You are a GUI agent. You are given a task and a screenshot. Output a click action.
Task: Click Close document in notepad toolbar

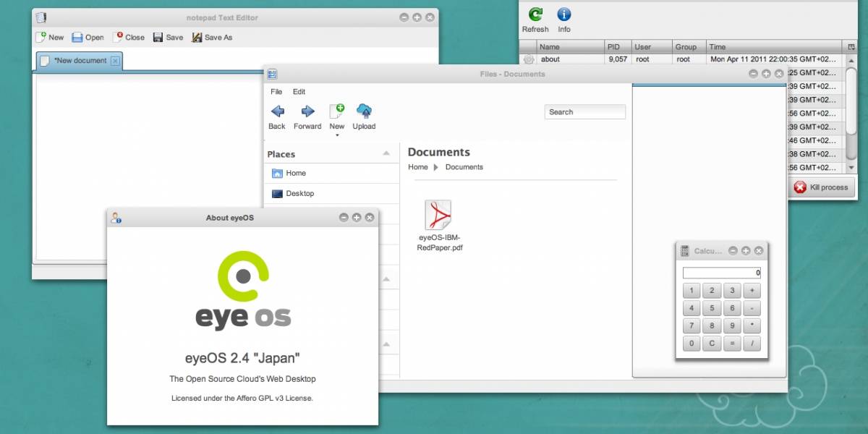tap(128, 37)
